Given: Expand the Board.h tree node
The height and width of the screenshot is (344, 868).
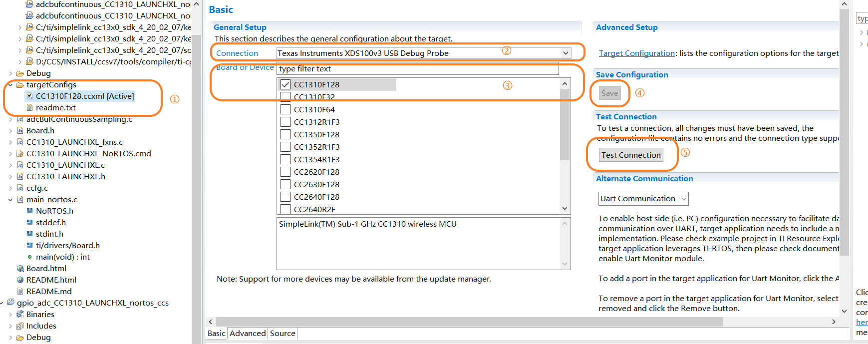Looking at the screenshot, I should (x=10, y=131).
